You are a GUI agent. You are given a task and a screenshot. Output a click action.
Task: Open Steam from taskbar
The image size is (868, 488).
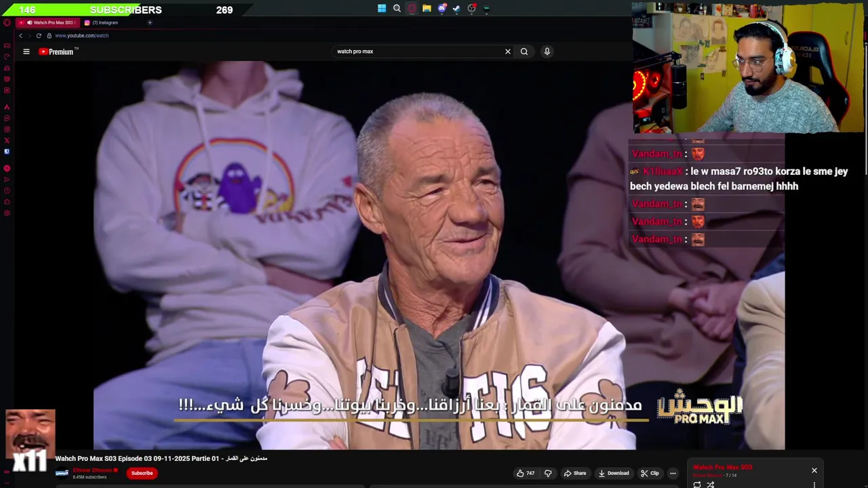tap(456, 8)
